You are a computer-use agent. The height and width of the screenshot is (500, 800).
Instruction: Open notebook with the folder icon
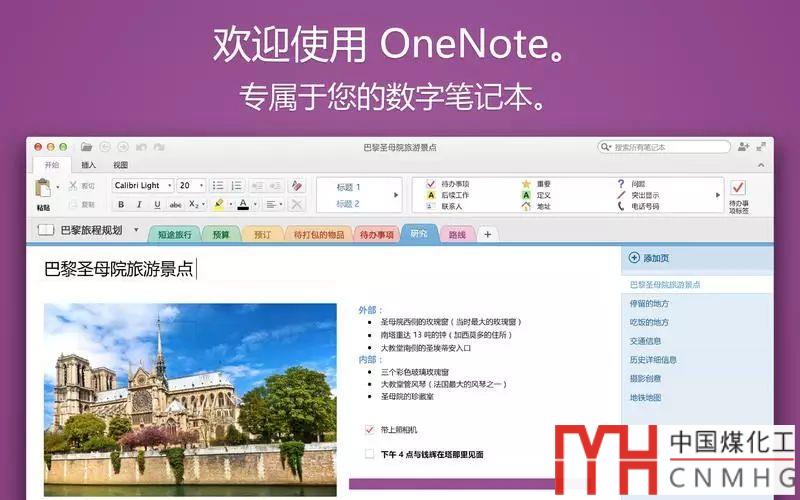(86, 147)
